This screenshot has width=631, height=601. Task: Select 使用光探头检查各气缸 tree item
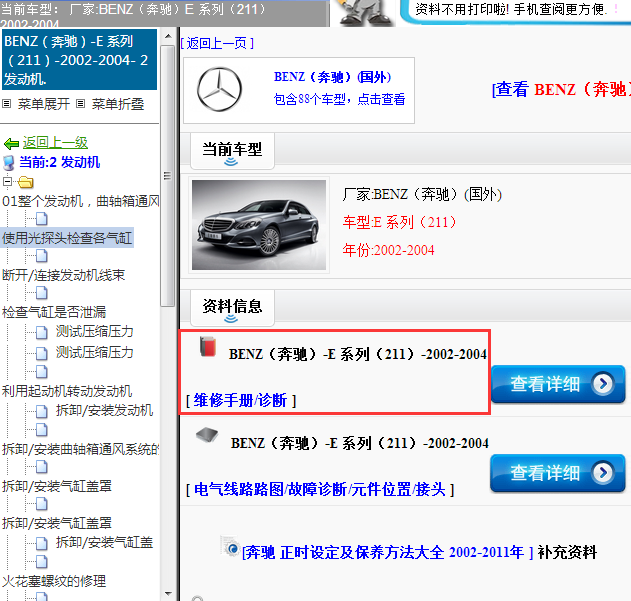(x=67, y=238)
